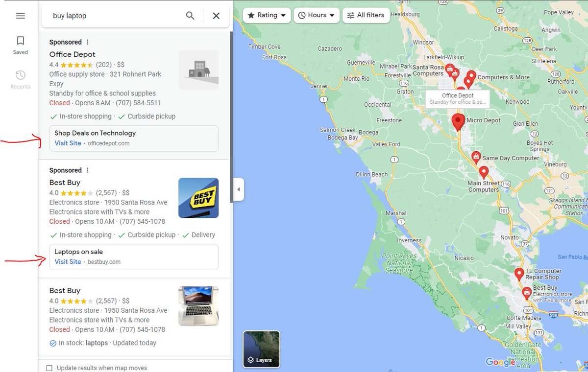This screenshot has width=588, height=372.
Task: Open the three-dot menu on the Best Buy sponsored result
Action: [x=87, y=170]
